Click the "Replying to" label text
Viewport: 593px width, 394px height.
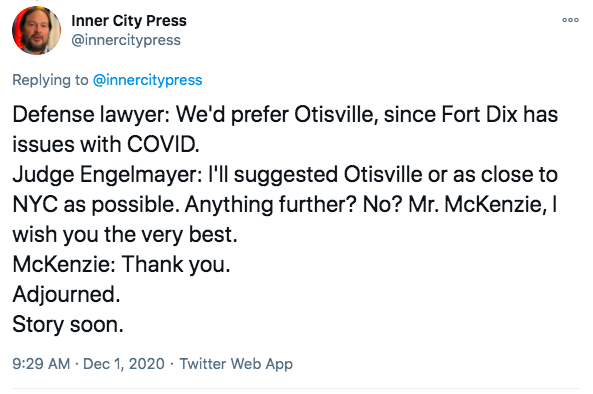coord(50,80)
